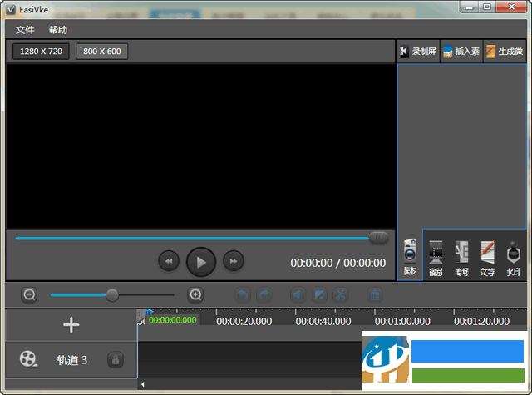Open the 转场 transition icon
The height and width of the screenshot is (395, 532).
[x=462, y=259]
